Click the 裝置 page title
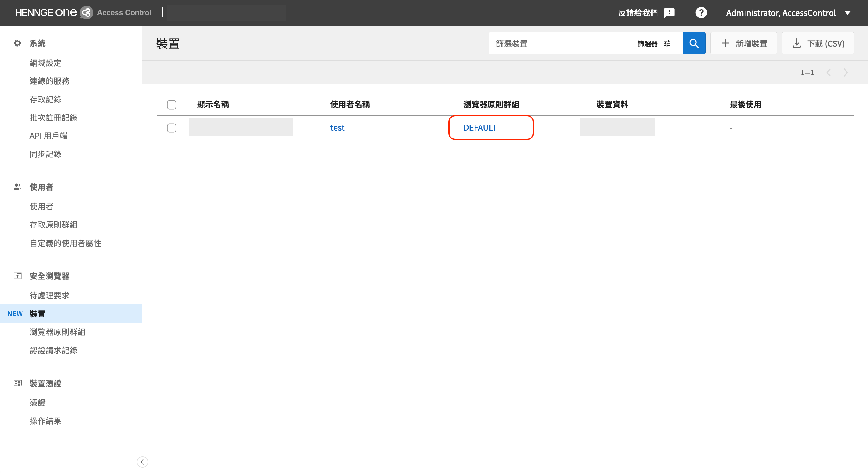This screenshot has height=474, width=868. [168, 44]
